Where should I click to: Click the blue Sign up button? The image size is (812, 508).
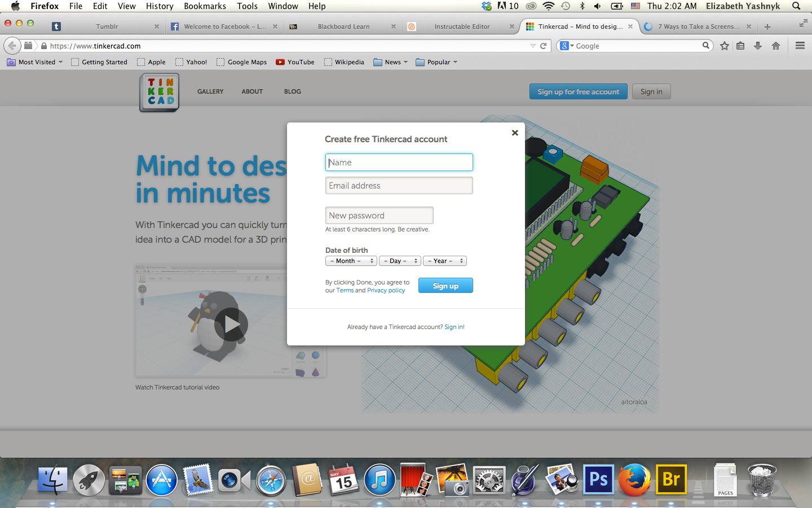coord(445,285)
